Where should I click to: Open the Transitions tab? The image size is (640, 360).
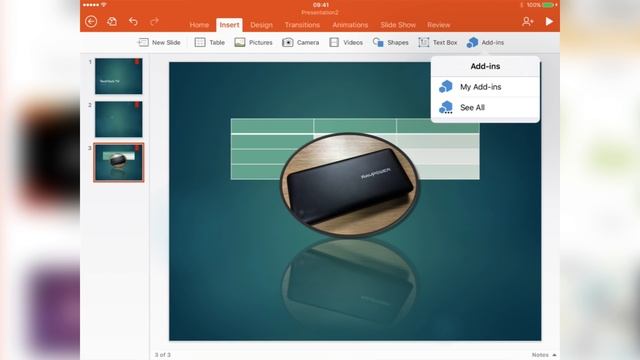coord(302,25)
